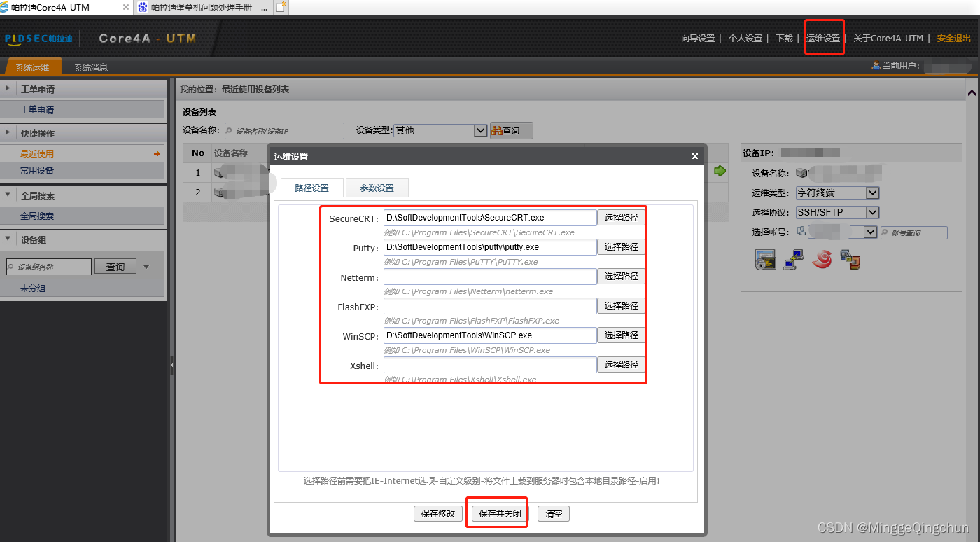Screen dimensions: 980x542
Task: Expand the 快捷操作 section header
Action: pos(83,133)
